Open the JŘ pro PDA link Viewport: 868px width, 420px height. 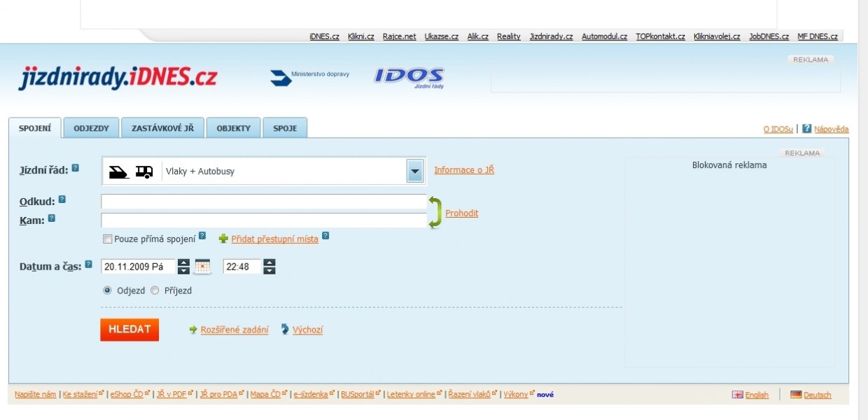point(218,394)
